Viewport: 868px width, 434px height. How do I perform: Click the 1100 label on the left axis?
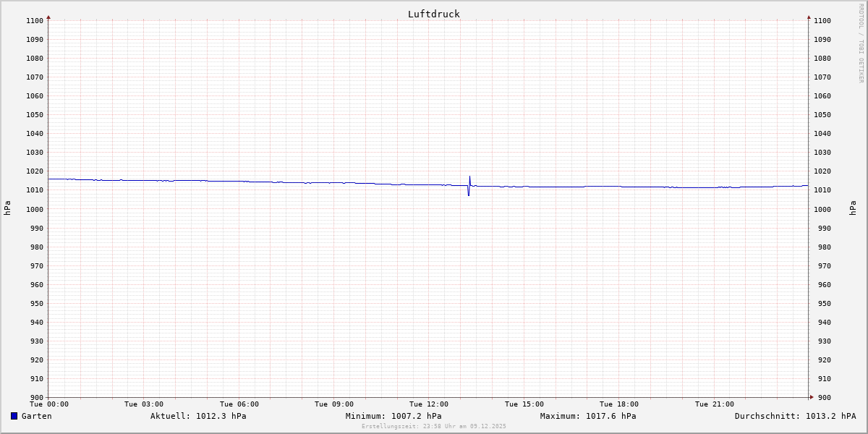coord(35,21)
